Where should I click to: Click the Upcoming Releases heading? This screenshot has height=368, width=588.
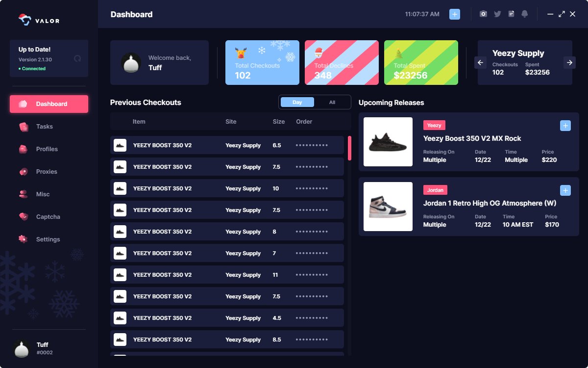pyautogui.click(x=392, y=103)
